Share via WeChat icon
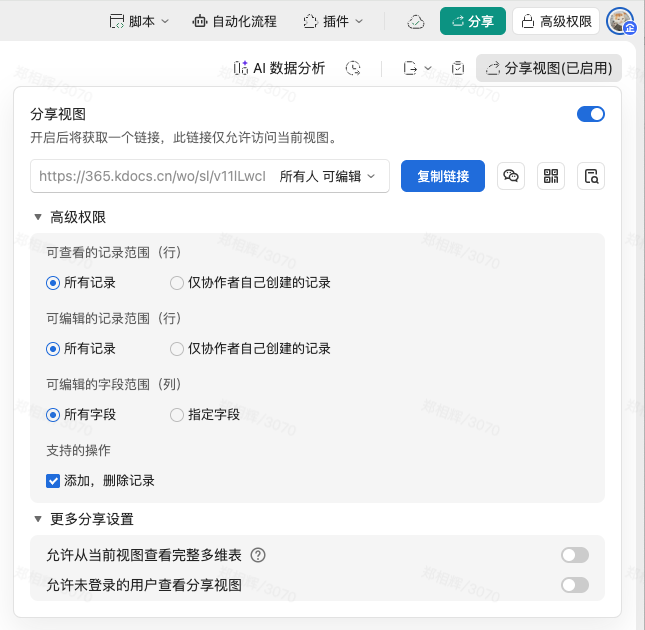Viewport: 645px width, 630px height. coord(510,176)
